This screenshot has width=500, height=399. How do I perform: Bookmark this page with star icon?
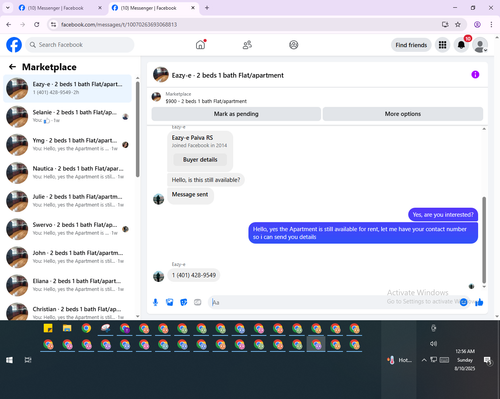click(x=458, y=24)
